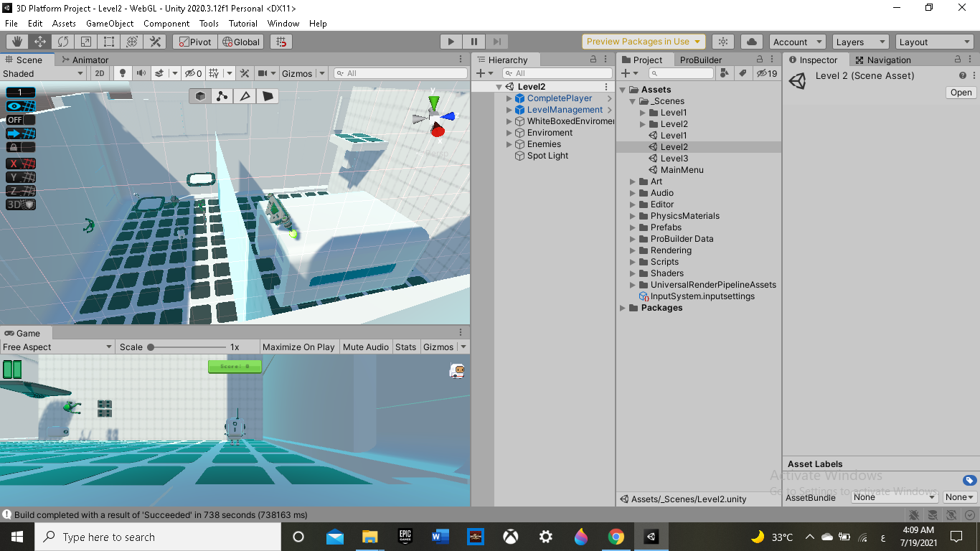Open the Account dropdown
Viewport: 980px width, 551px height.
click(x=798, y=42)
